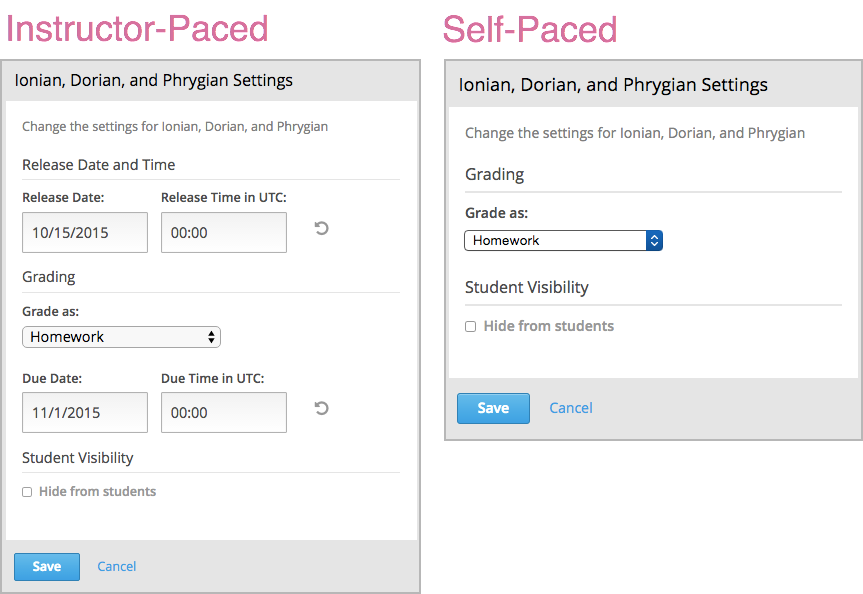Expand Grade as dropdown in Self-Paced dialog

[563, 241]
